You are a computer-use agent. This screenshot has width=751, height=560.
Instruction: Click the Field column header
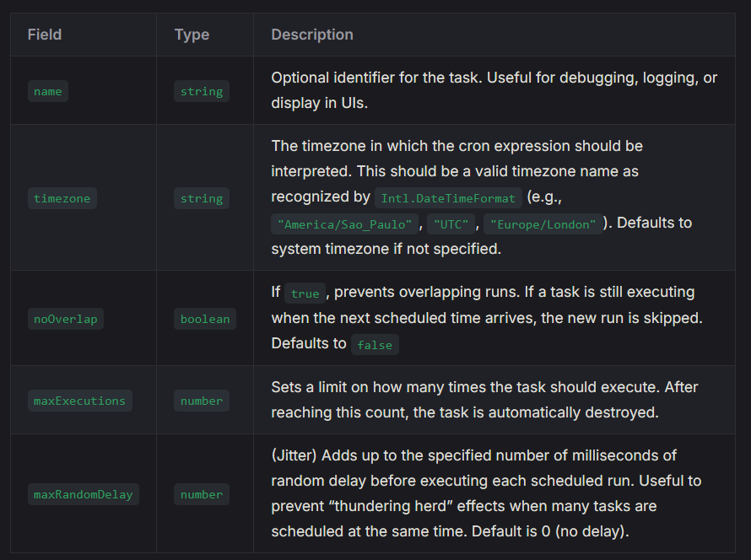tap(45, 35)
